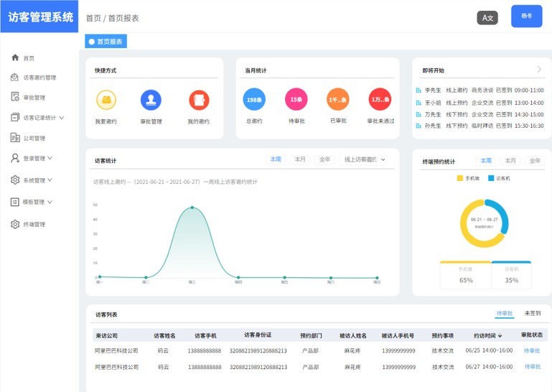Select 本月 in the 访客统计 panel
This screenshot has height=392, width=552.
[x=300, y=159]
